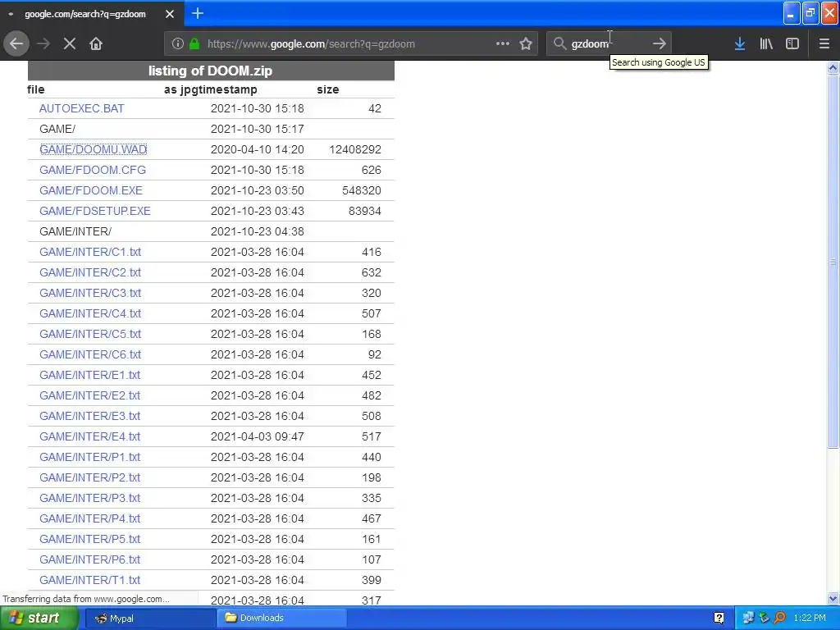The width and height of the screenshot is (840, 630).
Task: Open the hamburger application menu
Action: point(824,43)
